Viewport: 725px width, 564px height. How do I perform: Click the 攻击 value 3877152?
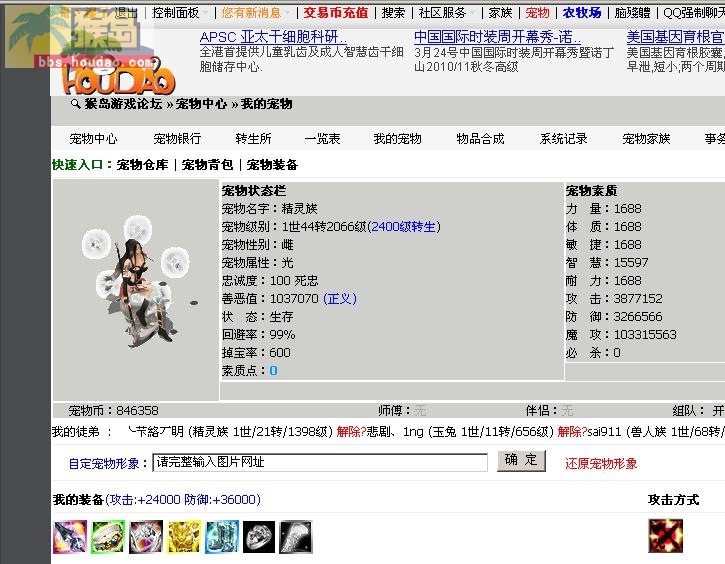[638, 299]
